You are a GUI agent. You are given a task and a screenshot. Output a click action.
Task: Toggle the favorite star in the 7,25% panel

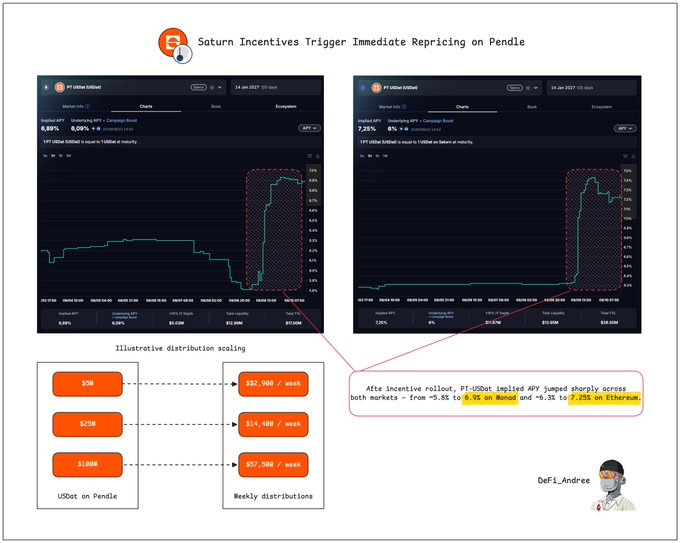[528, 88]
